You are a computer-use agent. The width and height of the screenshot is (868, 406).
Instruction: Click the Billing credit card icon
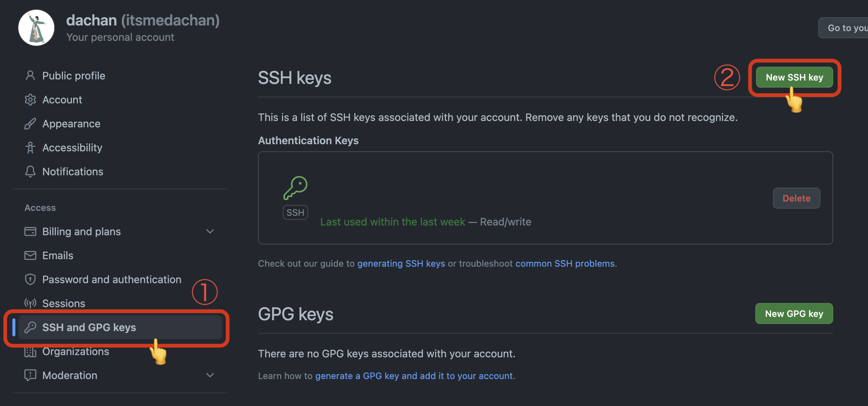tap(30, 231)
